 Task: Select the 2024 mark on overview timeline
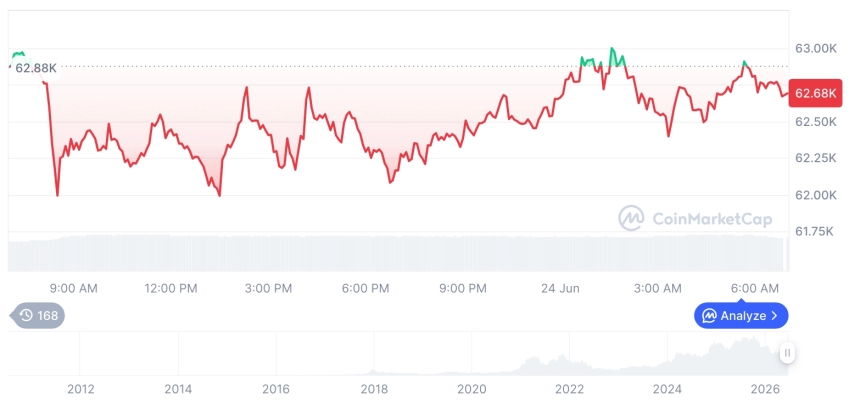(x=667, y=389)
